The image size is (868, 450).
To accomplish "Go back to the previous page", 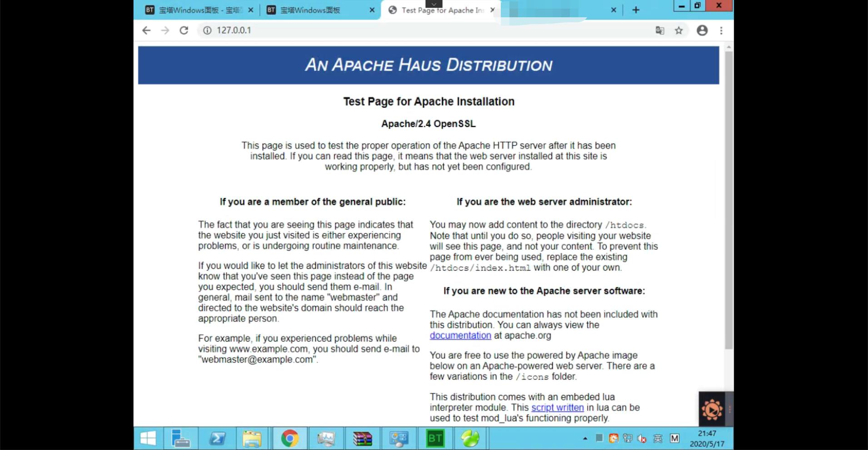I will pos(146,30).
